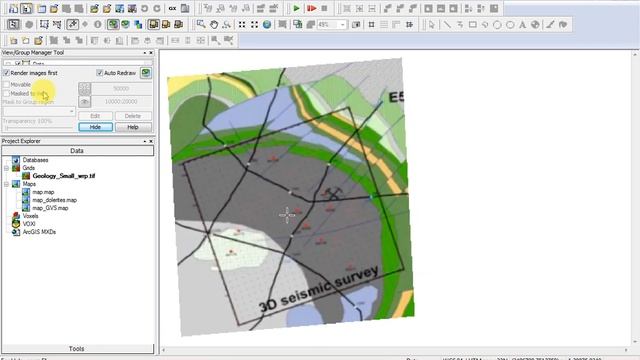Toggle Render images first checkbox

(x=6, y=73)
